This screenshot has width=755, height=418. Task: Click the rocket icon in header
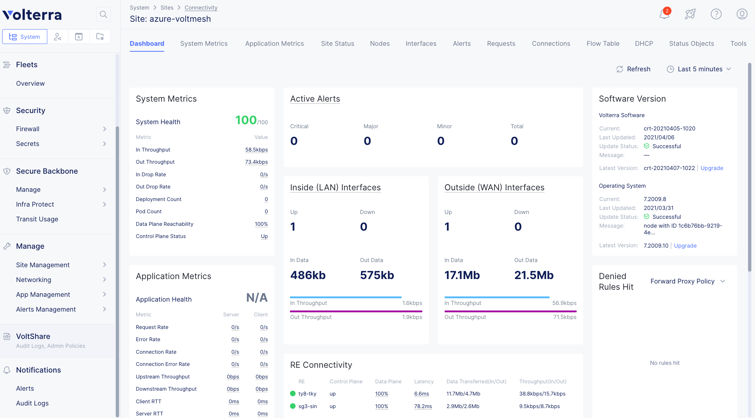(690, 14)
